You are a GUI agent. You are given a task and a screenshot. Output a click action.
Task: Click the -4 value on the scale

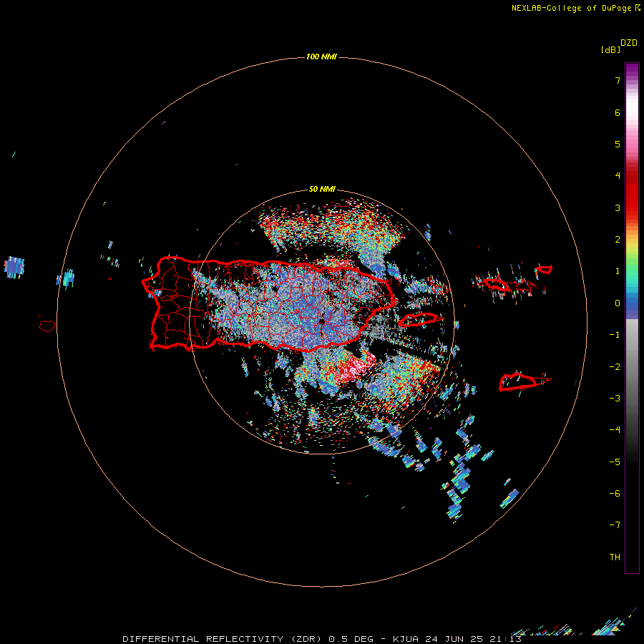pos(615,430)
